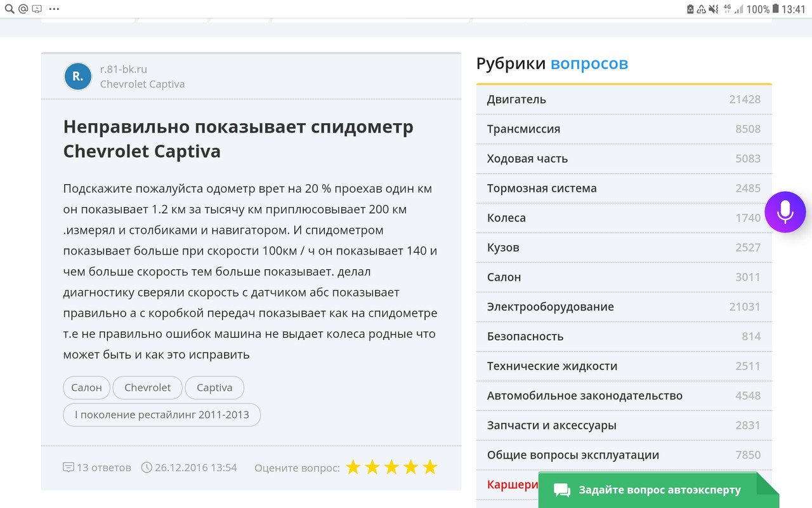Click the username r.81-bk.ru
This screenshot has width=812, height=508.
124,69
